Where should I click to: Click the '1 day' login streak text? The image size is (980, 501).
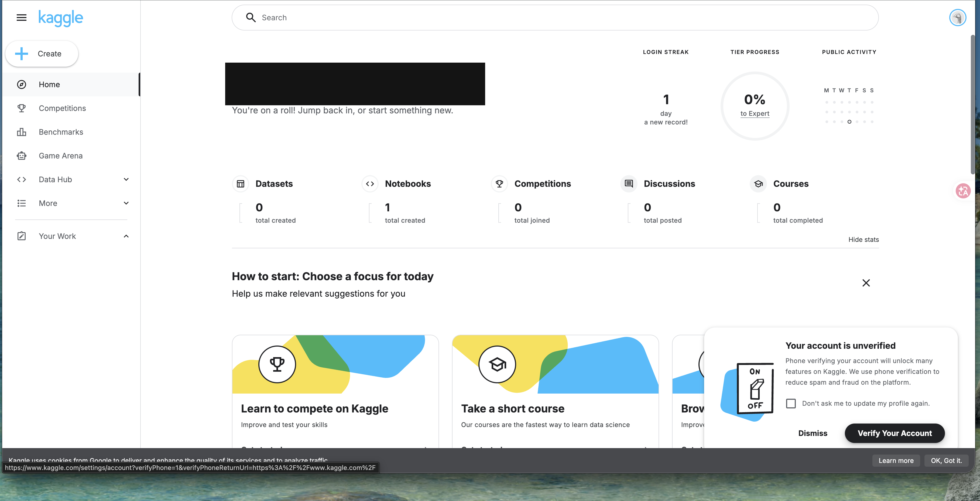[666, 105]
